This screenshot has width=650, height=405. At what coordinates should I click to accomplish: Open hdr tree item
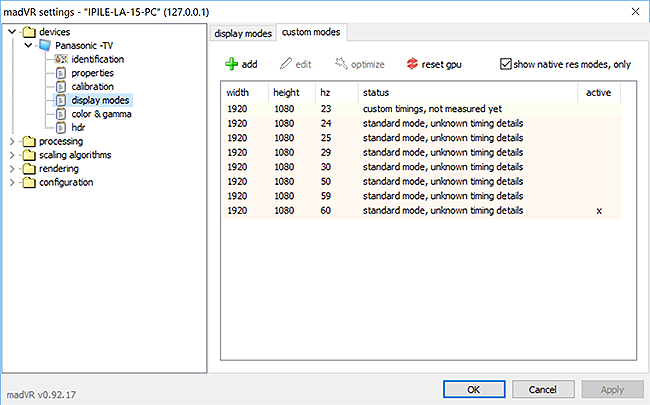(x=78, y=128)
